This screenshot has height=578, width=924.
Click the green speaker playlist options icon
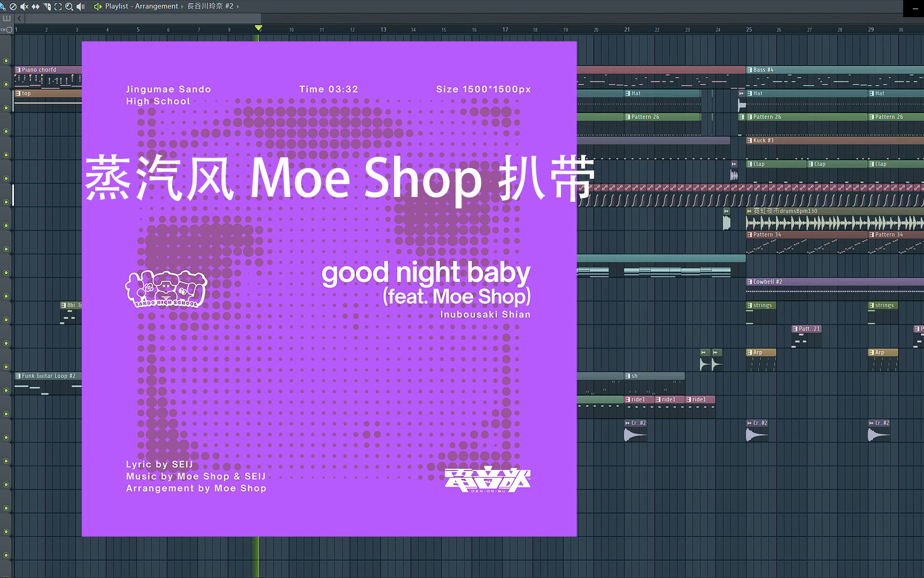(x=97, y=6)
